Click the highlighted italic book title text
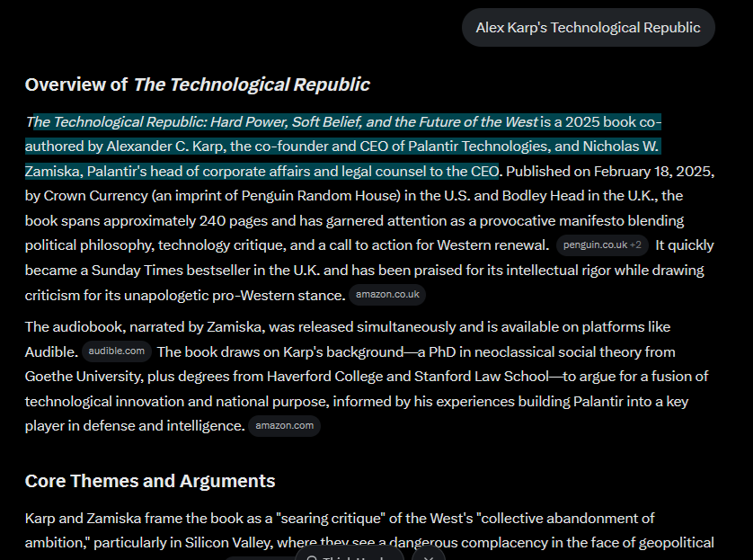This screenshot has width=753, height=560. click(282, 122)
